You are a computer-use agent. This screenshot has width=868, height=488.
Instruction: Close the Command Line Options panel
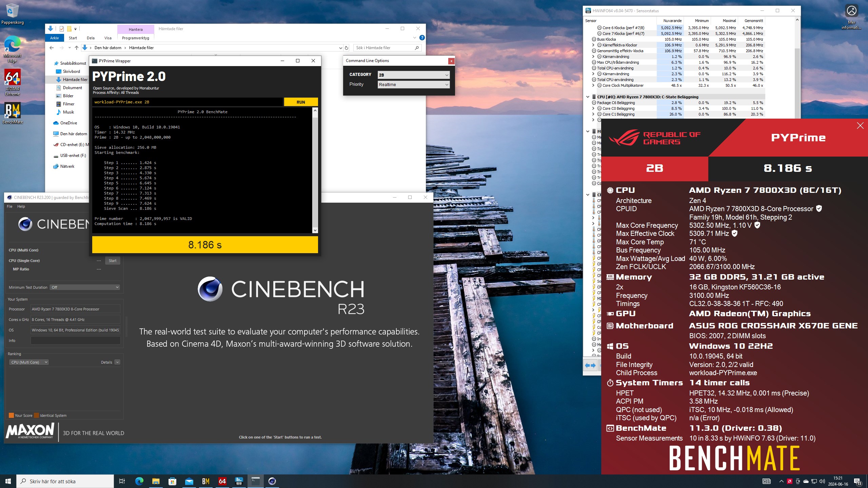tap(451, 61)
